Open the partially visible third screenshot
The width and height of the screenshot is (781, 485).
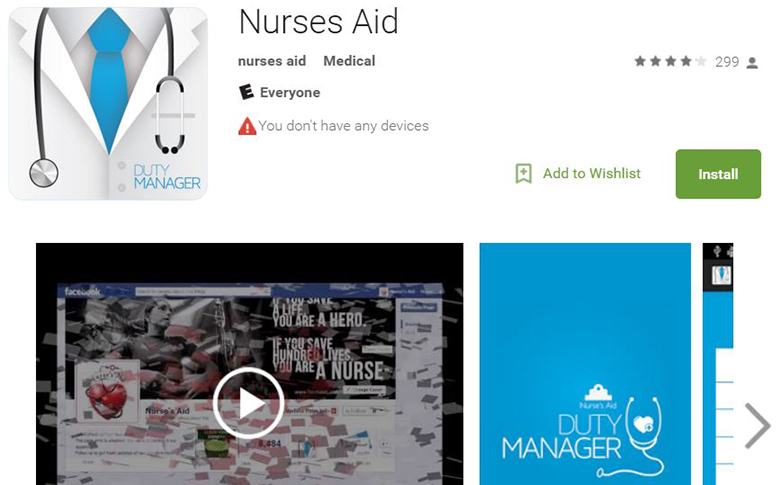(x=718, y=364)
